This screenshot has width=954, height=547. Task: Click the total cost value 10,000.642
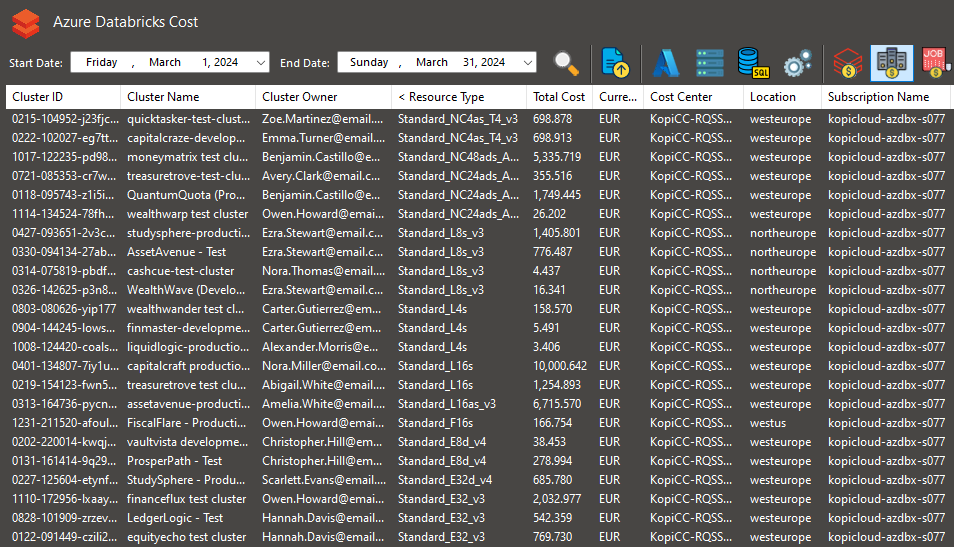[x=560, y=366]
